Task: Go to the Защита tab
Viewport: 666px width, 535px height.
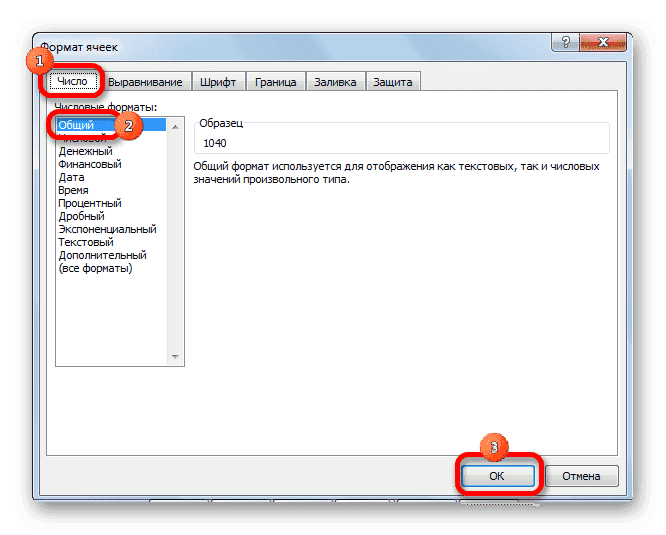Action: coord(393,82)
